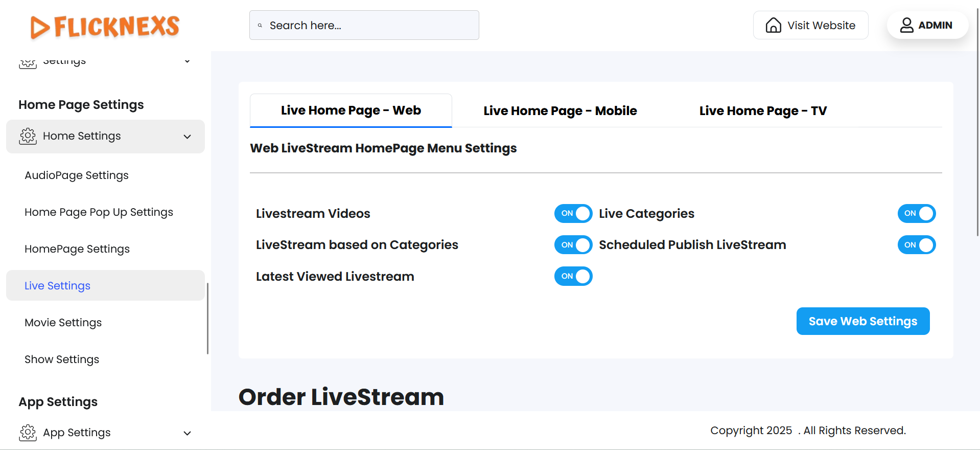Open the Live Home Page - TV tab
980x450 pixels.
pyautogui.click(x=762, y=111)
